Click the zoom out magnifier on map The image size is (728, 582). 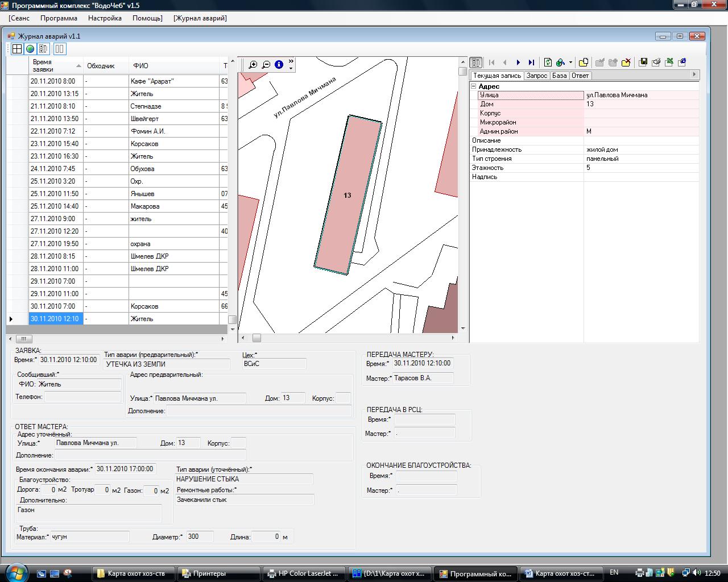point(266,65)
